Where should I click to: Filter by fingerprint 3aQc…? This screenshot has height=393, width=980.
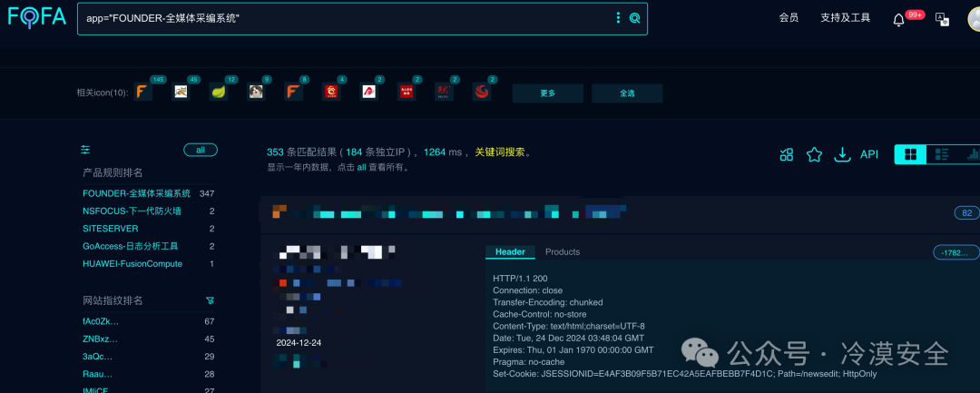tap(97, 357)
